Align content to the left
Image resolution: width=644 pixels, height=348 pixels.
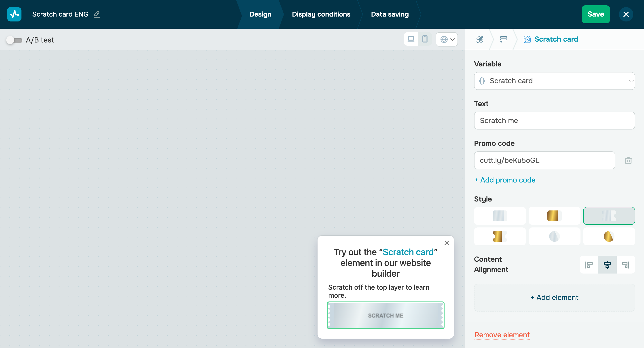tap(589, 265)
